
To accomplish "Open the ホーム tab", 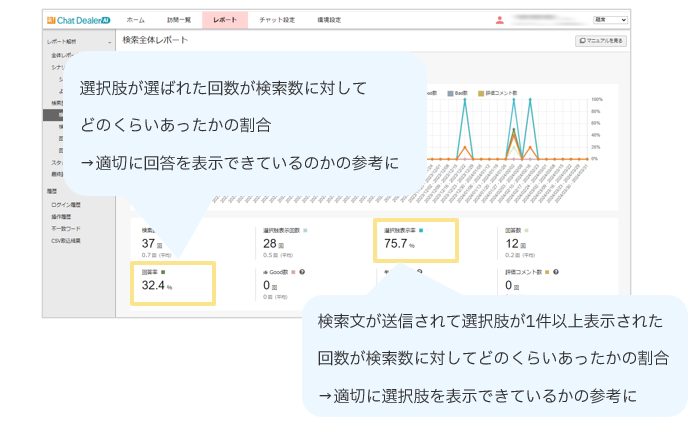I will (135, 20).
